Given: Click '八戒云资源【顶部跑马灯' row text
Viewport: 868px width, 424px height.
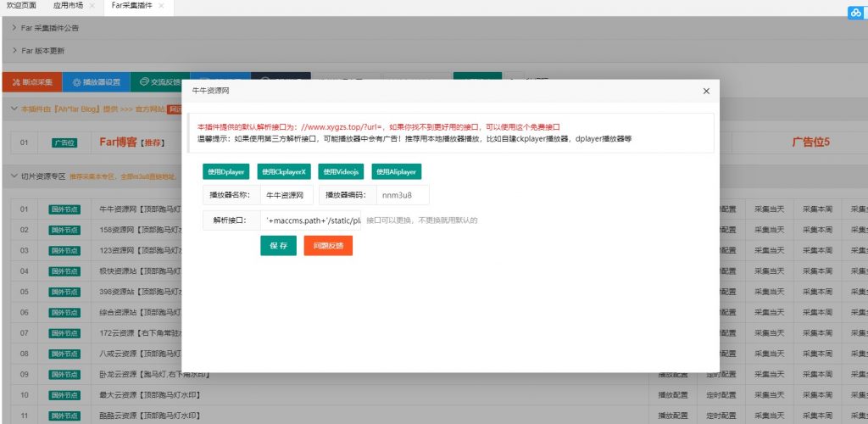Looking at the screenshot, I should pyautogui.click(x=141, y=354).
